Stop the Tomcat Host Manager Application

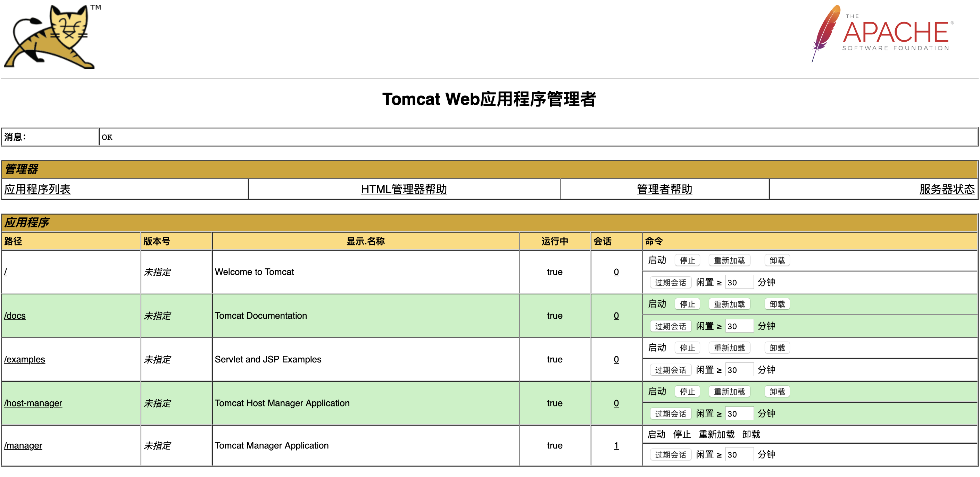pos(687,392)
